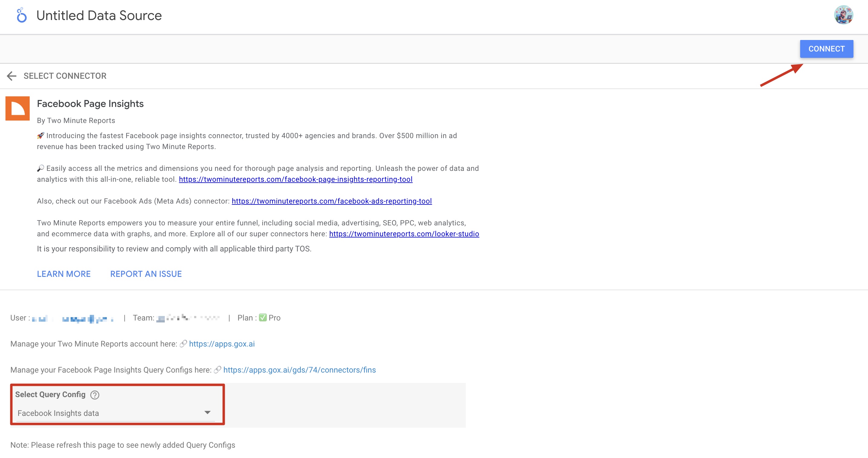868x458 pixels.
Task: Click LEARN MORE
Action: tap(64, 274)
